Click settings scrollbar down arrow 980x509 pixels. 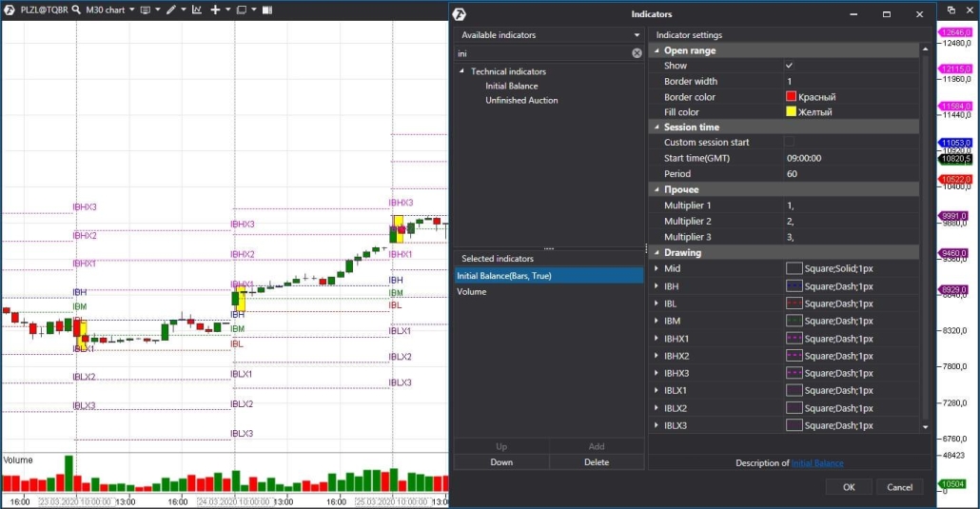tap(926, 427)
